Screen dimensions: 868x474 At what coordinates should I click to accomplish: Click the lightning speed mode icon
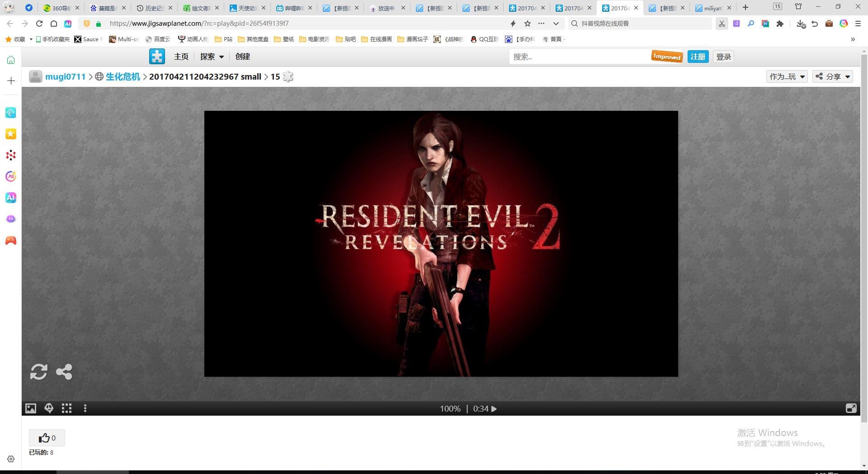[x=513, y=24]
